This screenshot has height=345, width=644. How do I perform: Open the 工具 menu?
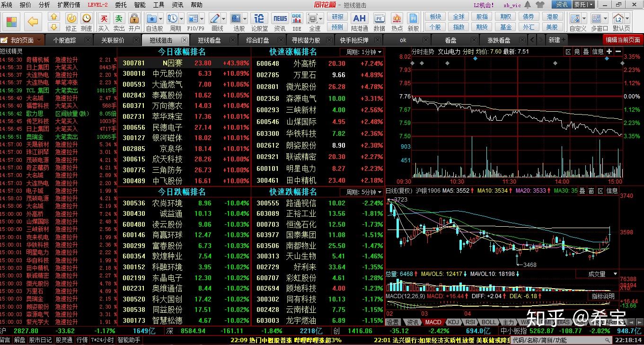(158, 5)
